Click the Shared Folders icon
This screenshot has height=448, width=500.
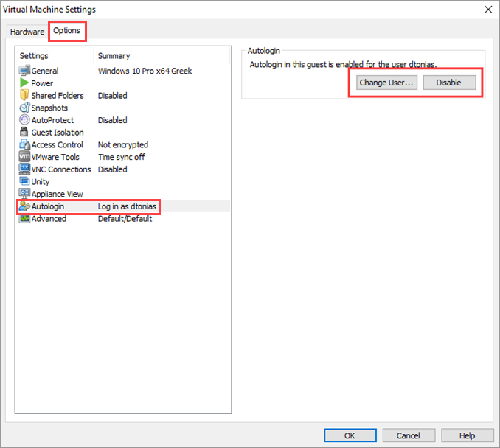coord(24,96)
